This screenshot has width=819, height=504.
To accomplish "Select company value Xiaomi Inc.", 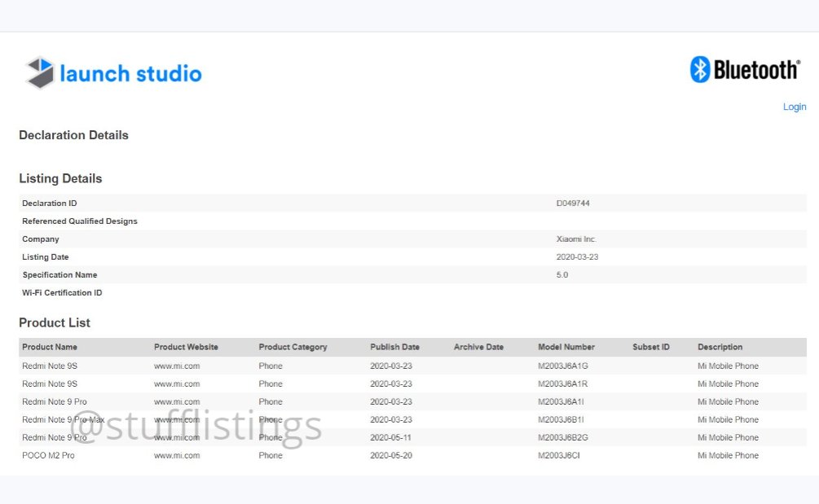I will 576,239.
